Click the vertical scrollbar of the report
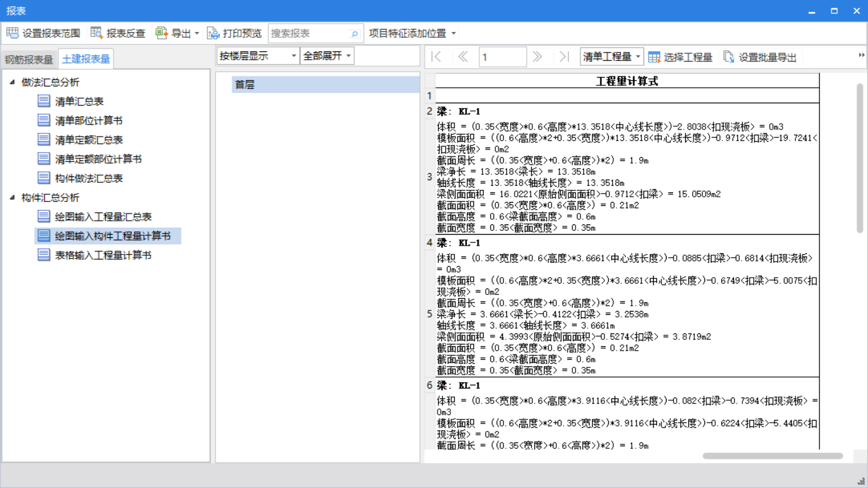This screenshot has height=488, width=868. click(x=860, y=158)
